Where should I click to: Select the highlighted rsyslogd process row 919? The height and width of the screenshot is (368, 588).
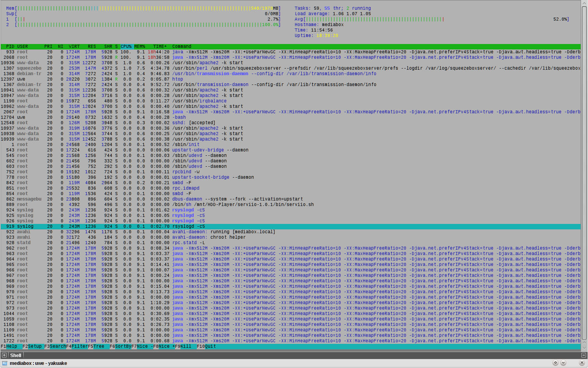[290, 226]
